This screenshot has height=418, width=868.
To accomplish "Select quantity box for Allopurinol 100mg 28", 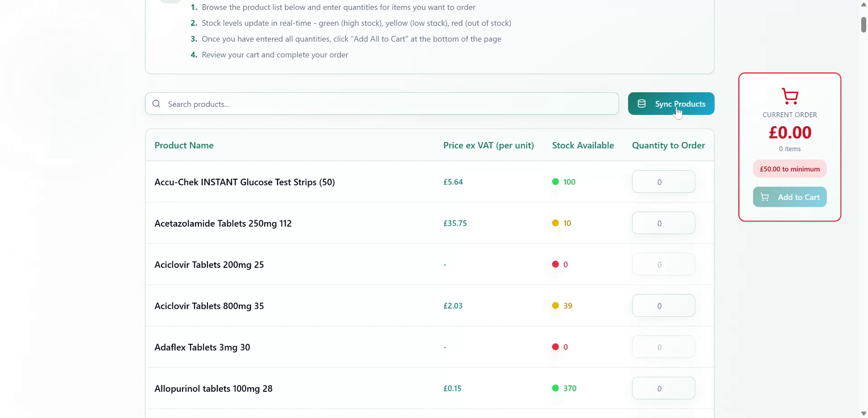I will [x=663, y=388].
